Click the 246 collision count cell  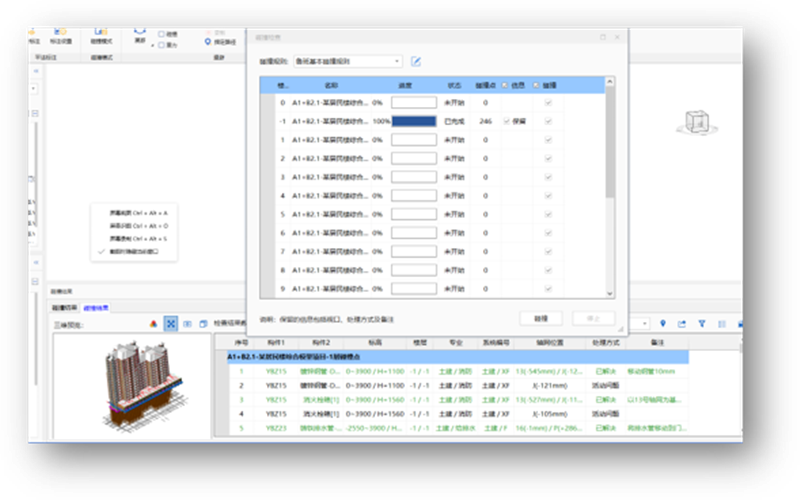485,121
